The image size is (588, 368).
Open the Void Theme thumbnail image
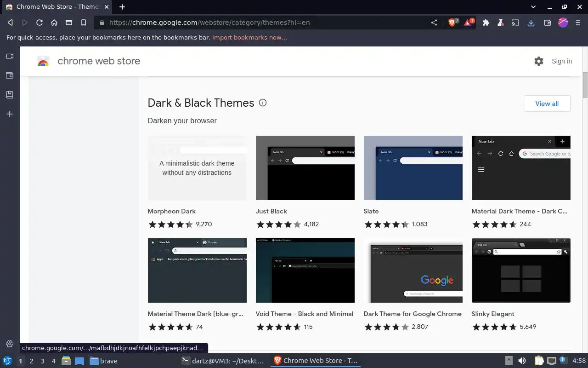point(305,270)
